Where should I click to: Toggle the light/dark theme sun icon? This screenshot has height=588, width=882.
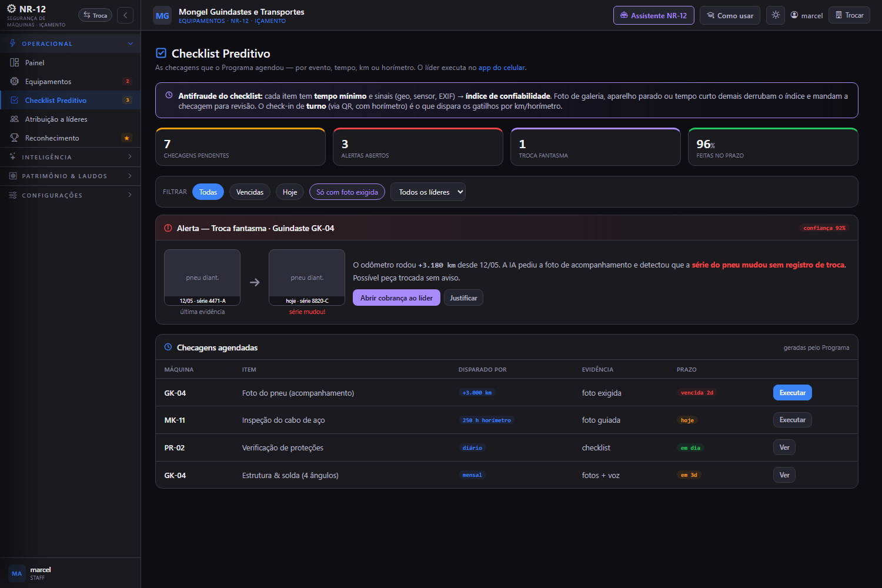[776, 15]
